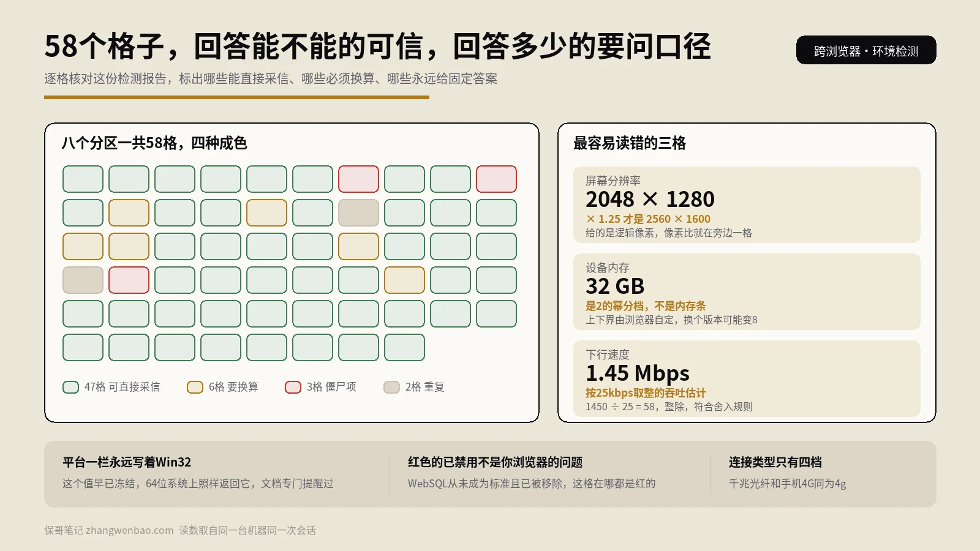This screenshot has width=980, height=551.
Task: Click footer text 读数取自同一台机器同一次会话
Action: (247, 530)
